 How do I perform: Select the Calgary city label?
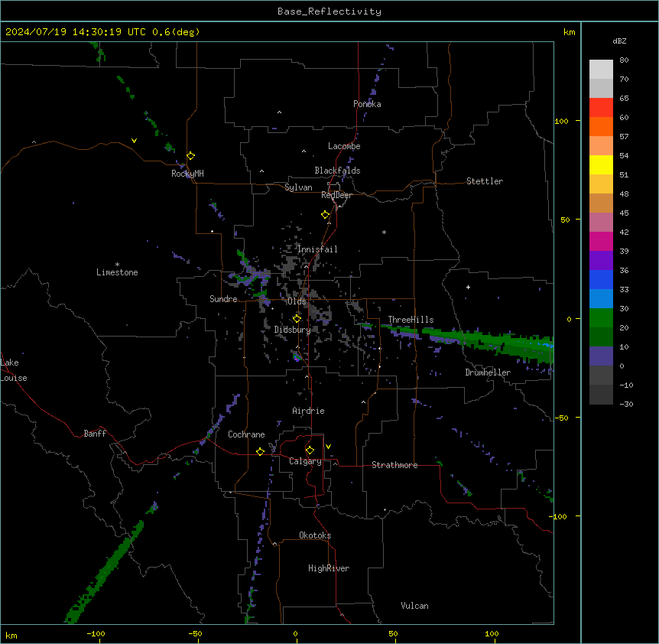pyautogui.click(x=306, y=461)
